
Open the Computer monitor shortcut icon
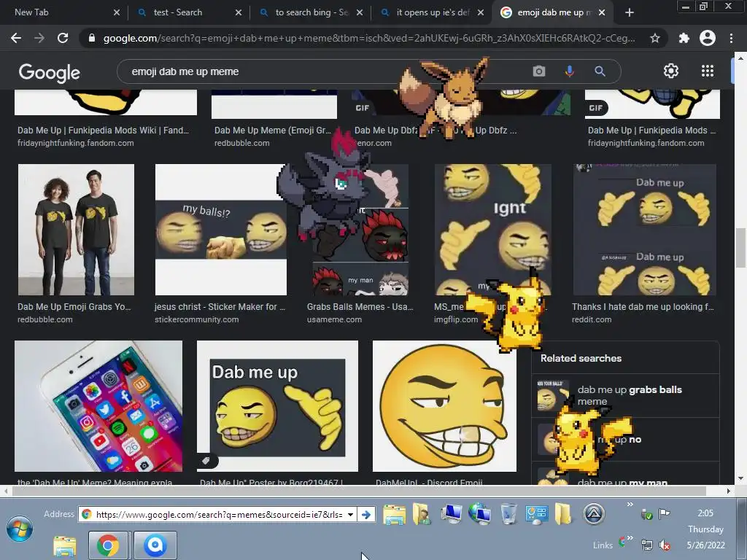pyautogui.click(x=451, y=514)
